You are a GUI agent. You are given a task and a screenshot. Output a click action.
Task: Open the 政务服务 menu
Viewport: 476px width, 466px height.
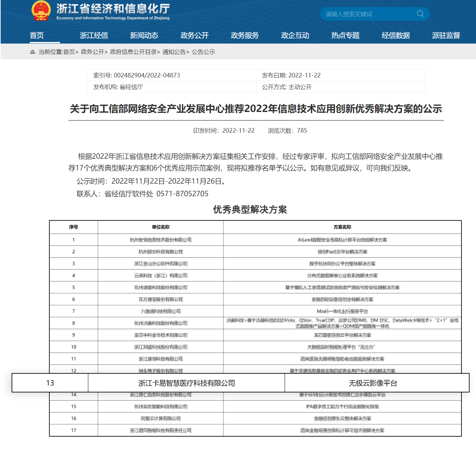244,35
